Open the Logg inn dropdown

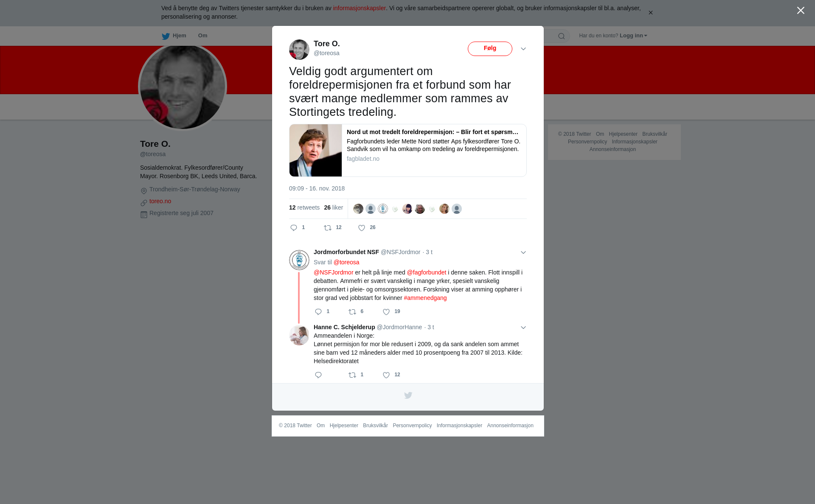pos(633,36)
